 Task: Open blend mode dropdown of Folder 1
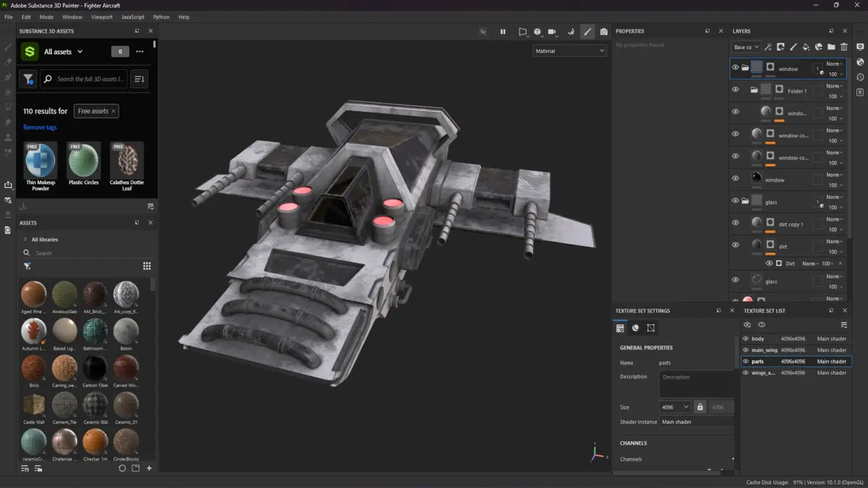[x=834, y=86]
